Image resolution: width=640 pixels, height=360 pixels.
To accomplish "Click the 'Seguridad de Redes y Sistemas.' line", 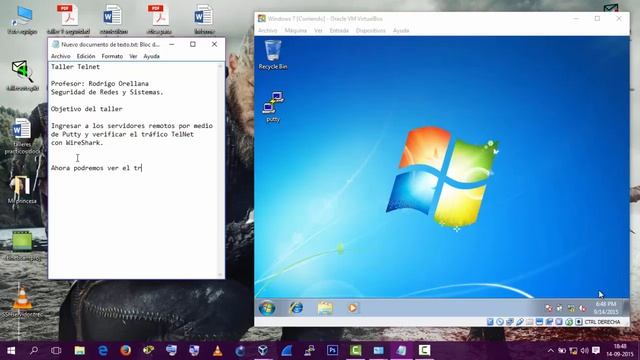I will [x=107, y=92].
